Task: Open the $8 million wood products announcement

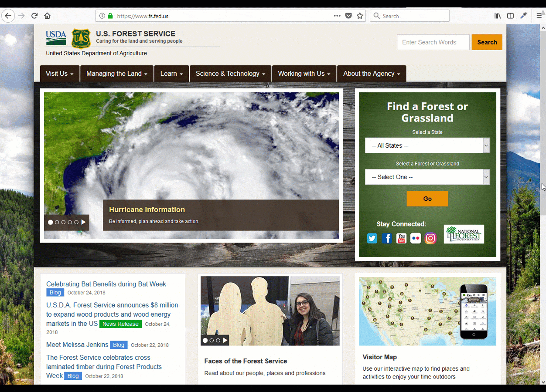Action: click(x=112, y=314)
